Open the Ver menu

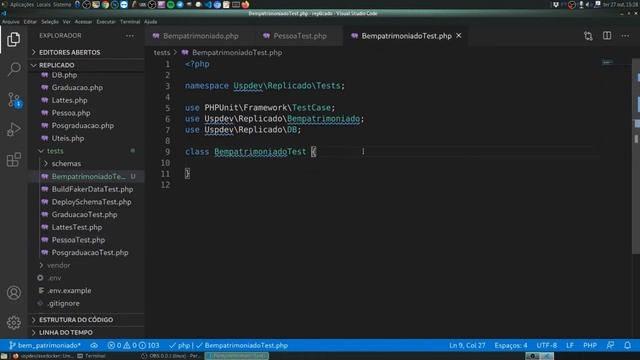[x=67, y=22]
